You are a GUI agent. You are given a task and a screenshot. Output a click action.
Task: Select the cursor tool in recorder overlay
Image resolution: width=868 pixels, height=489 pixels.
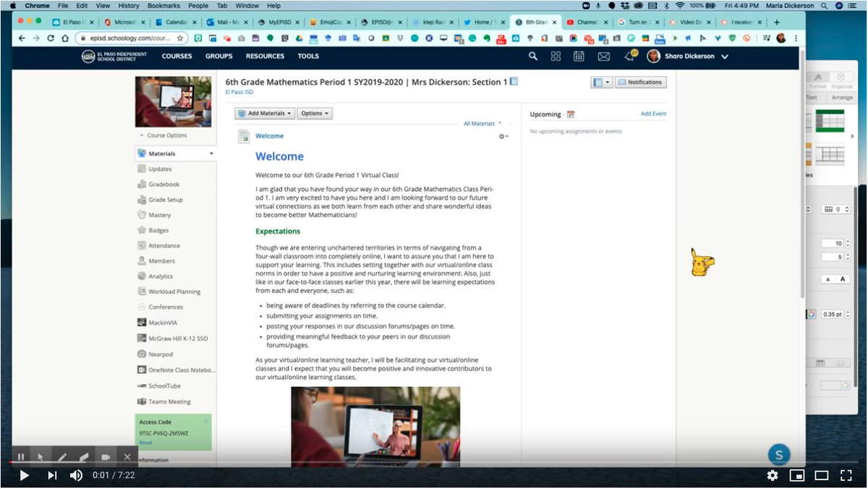coord(41,456)
